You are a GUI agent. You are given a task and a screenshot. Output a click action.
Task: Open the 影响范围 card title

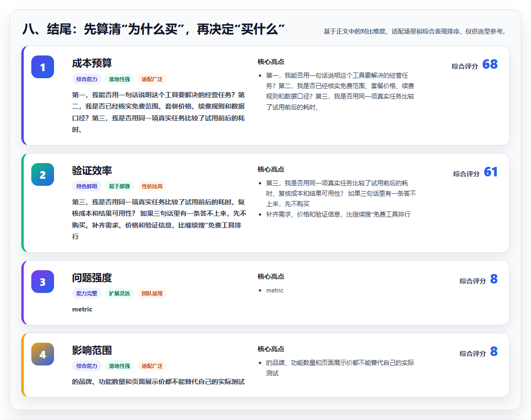pyautogui.click(x=92, y=350)
